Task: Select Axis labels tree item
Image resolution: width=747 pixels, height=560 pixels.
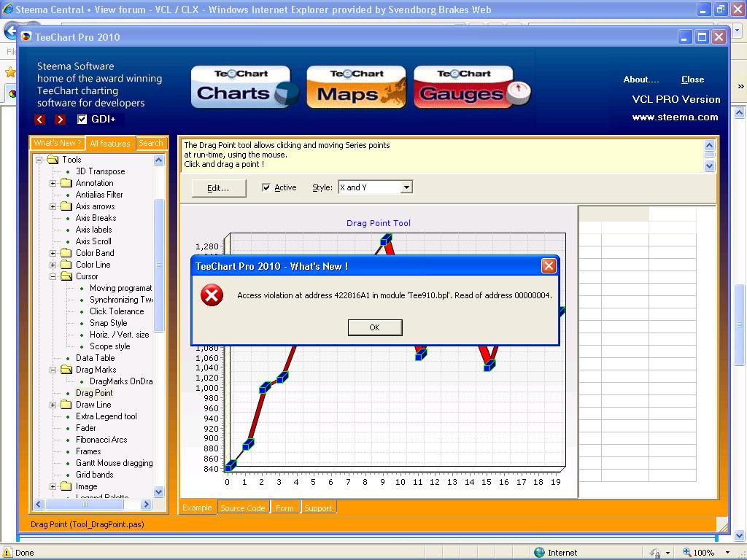Action: (x=94, y=230)
